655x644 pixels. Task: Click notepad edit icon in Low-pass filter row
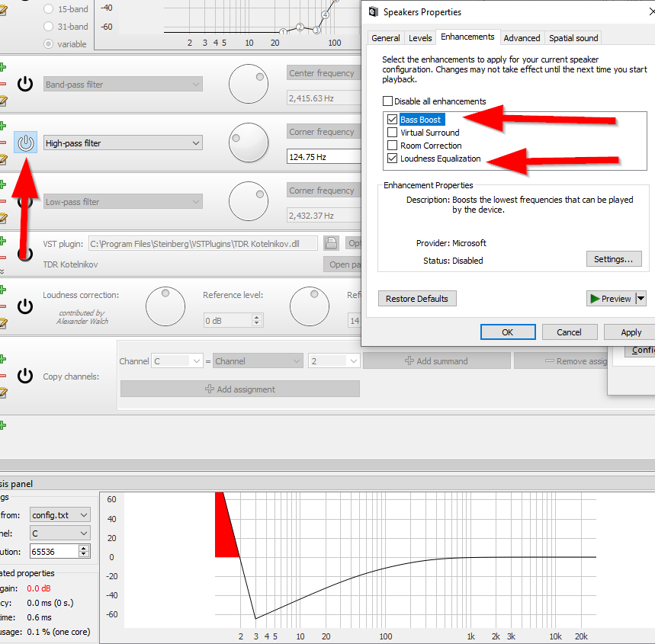[3, 218]
